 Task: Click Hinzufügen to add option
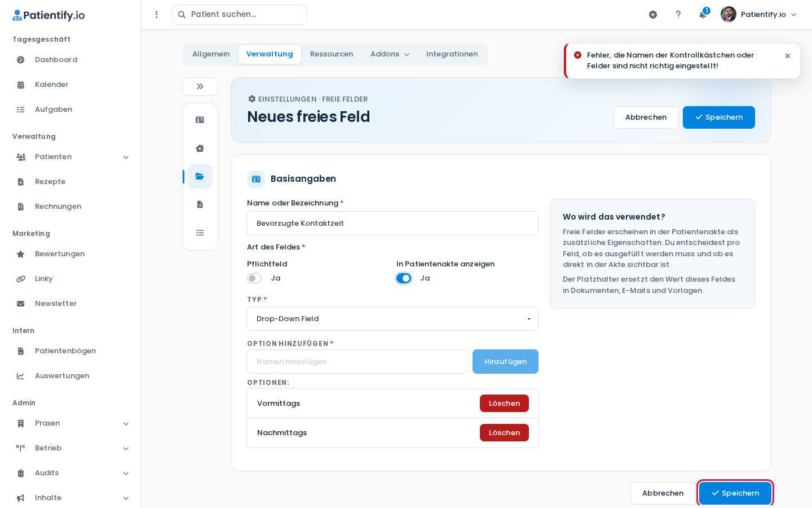(505, 362)
